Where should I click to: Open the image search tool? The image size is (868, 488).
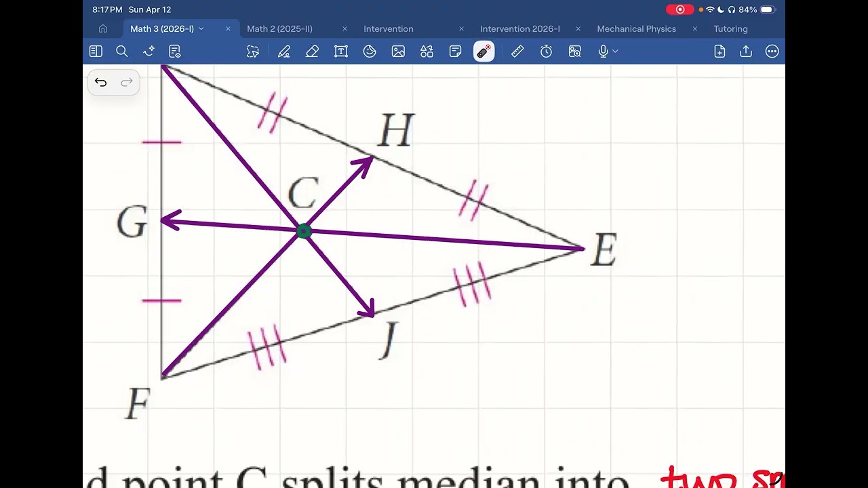(575, 52)
